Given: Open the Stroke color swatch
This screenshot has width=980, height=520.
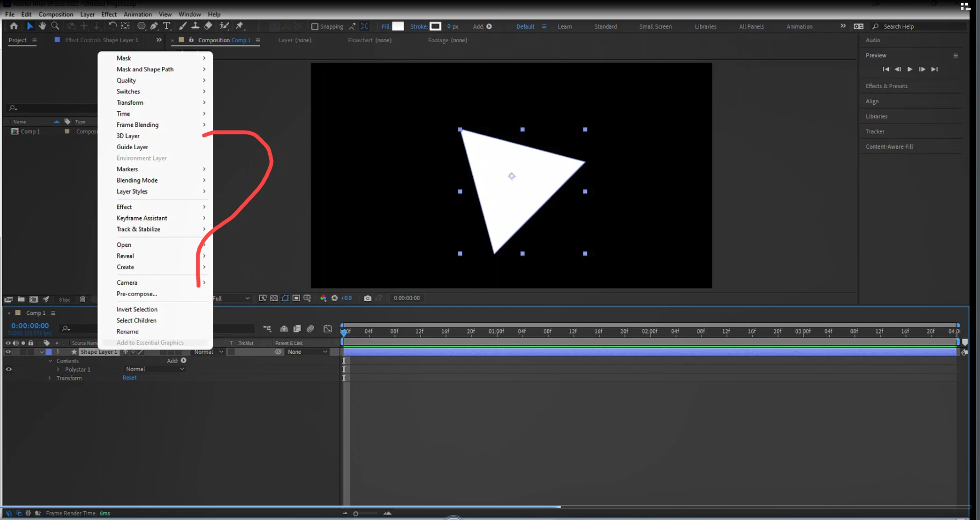Looking at the screenshot, I should 435,26.
